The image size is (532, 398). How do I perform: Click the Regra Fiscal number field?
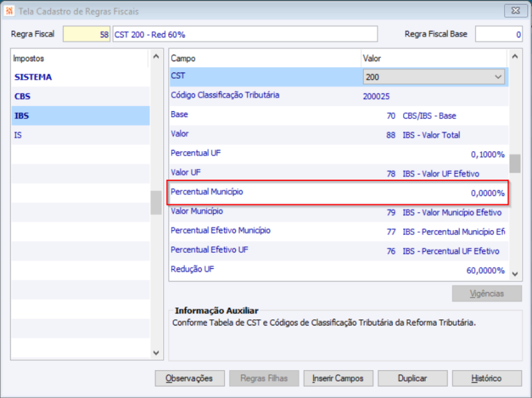pos(86,34)
